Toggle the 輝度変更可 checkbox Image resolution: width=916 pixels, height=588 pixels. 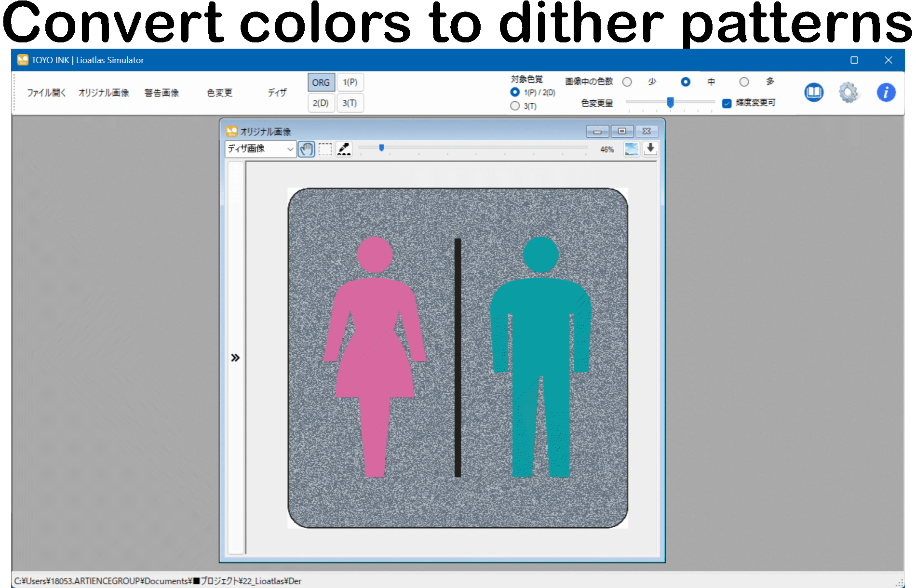coord(727,103)
